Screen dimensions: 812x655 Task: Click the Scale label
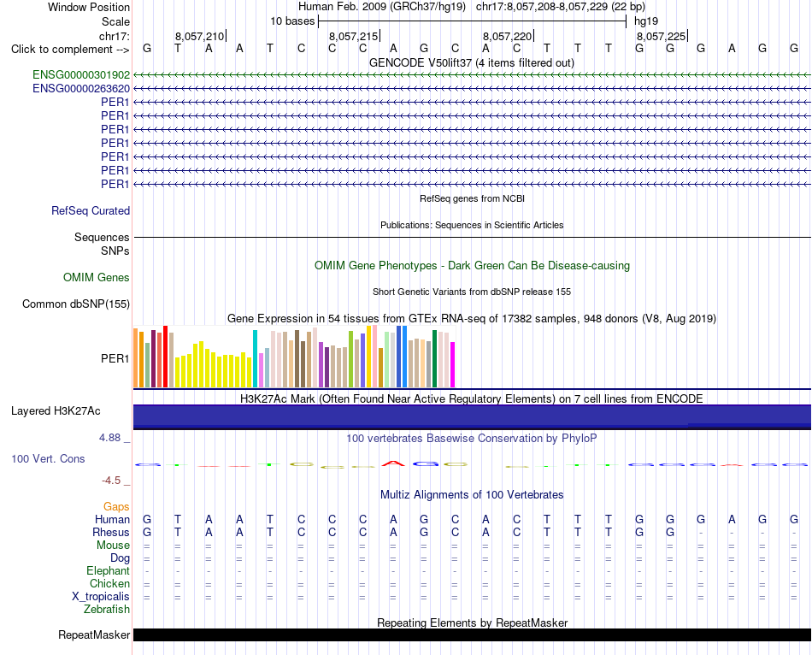pyautogui.click(x=116, y=21)
